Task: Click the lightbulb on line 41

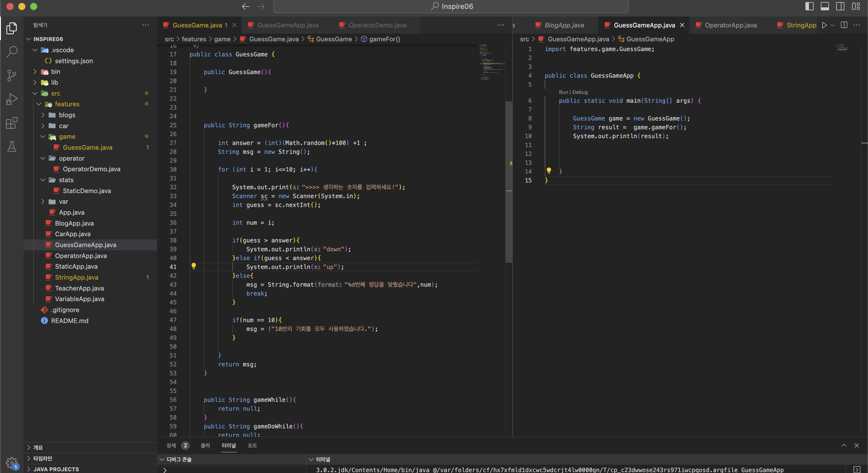Action: pyautogui.click(x=194, y=266)
